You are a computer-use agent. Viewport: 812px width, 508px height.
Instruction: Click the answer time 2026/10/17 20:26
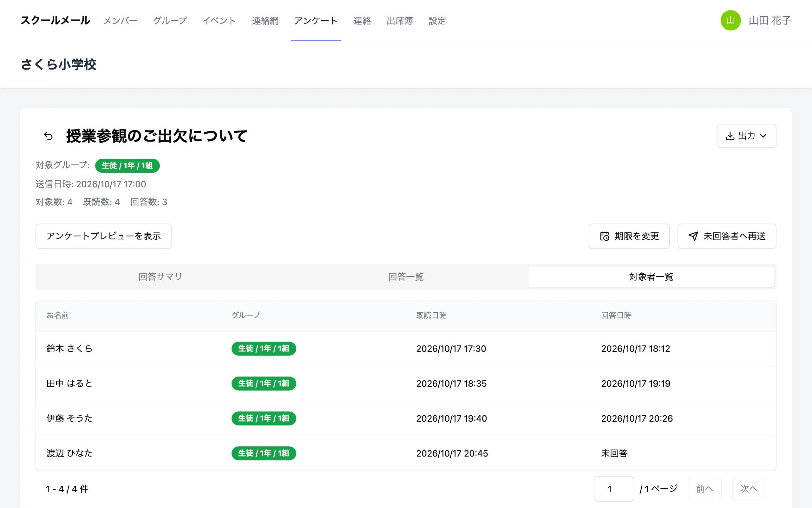coord(637,419)
